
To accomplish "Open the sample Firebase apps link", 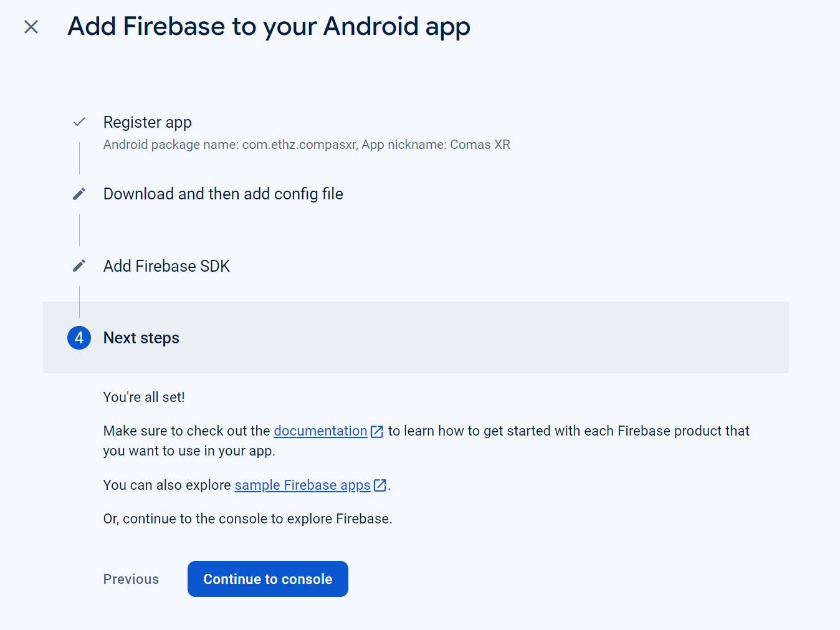I will pyautogui.click(x=302, y=485).
